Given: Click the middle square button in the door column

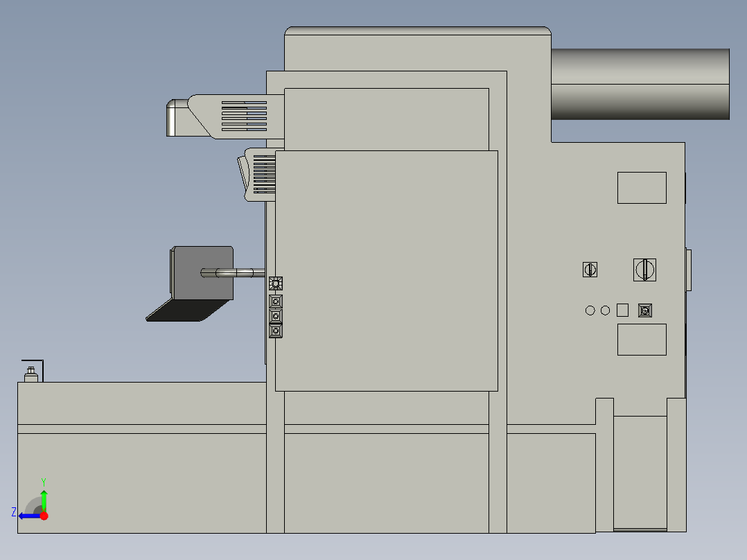Looking at the screenshot, I should [x=275, y=317].
